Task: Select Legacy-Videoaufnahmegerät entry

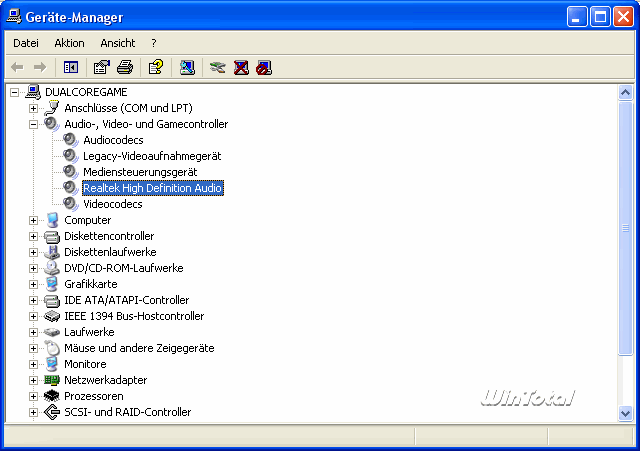Action: [152, 156]
